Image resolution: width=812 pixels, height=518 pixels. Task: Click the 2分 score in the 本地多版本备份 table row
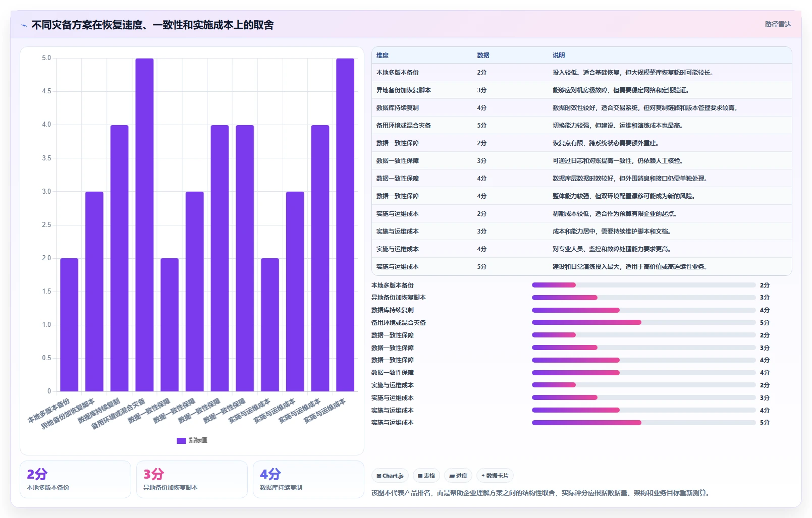[482, 73]
